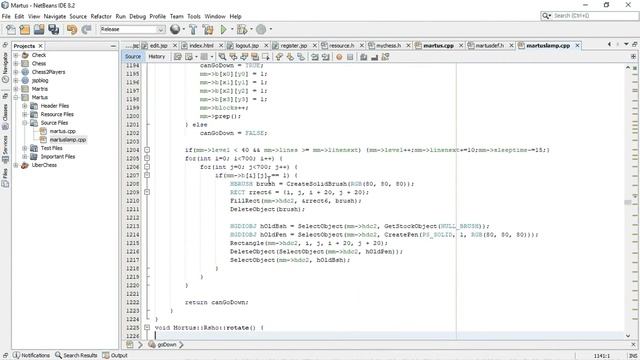Click the editor vertical scrollbar thumb
This screenshot has height=360, width=640.
click(x=628, y=202)
